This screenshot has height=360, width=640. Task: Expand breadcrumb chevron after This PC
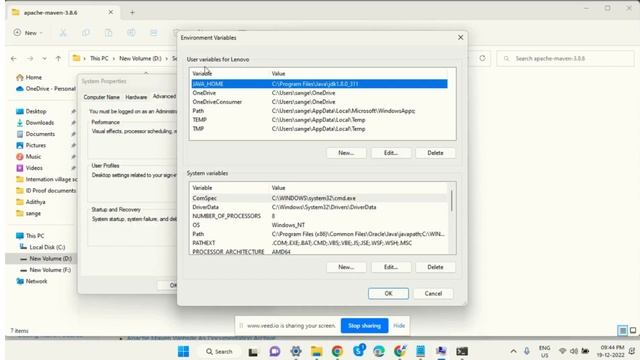point(114,59)
